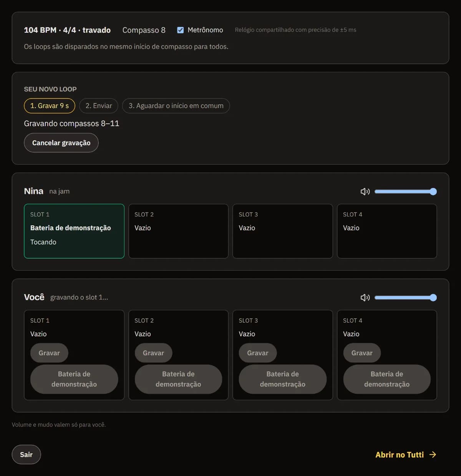Click the arrow icon beside Abrir no Tutti

tap(433, 454)
